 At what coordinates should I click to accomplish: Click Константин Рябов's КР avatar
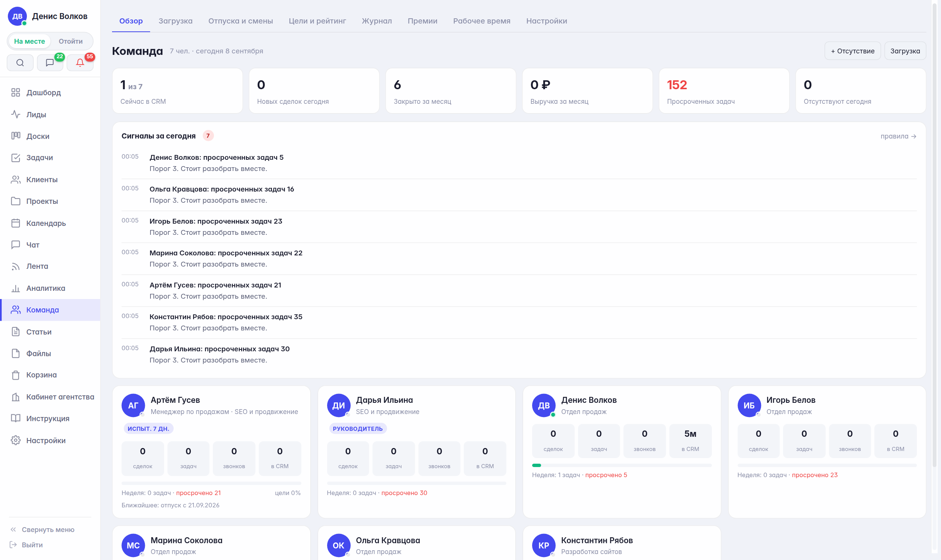(x=544, y=545)
